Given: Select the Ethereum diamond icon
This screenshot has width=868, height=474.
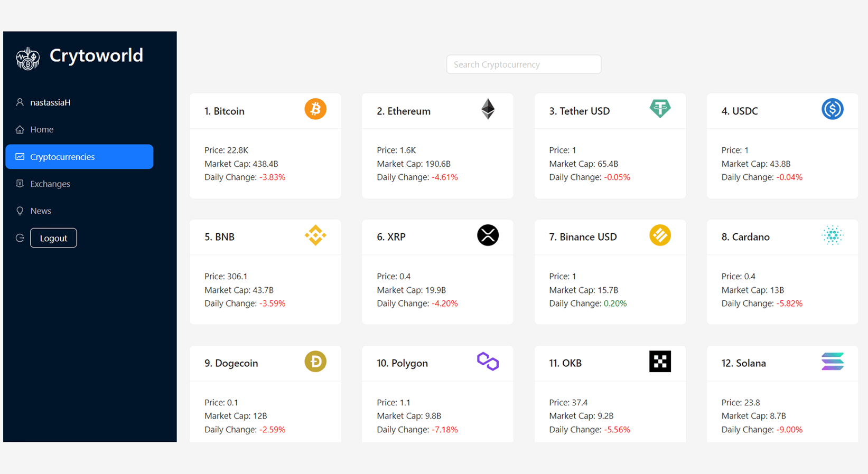Looking at the screenshot, I should point(488,109).
